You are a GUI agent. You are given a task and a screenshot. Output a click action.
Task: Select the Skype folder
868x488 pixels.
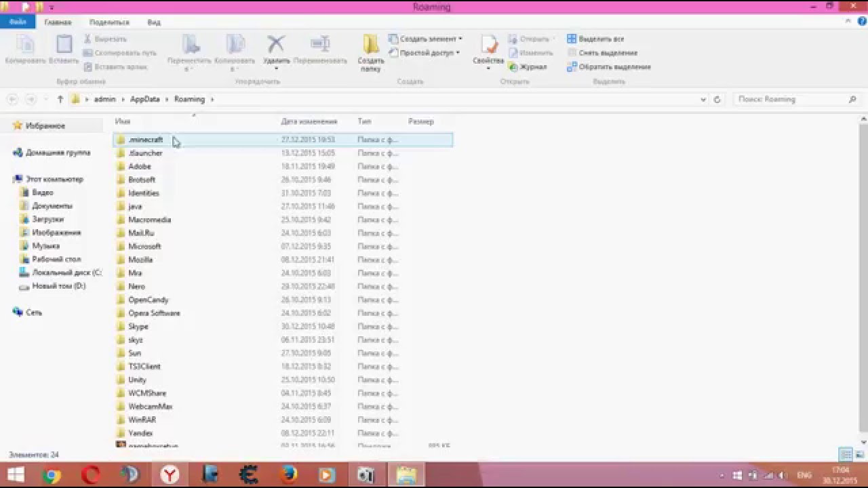[x=283, y=327]
